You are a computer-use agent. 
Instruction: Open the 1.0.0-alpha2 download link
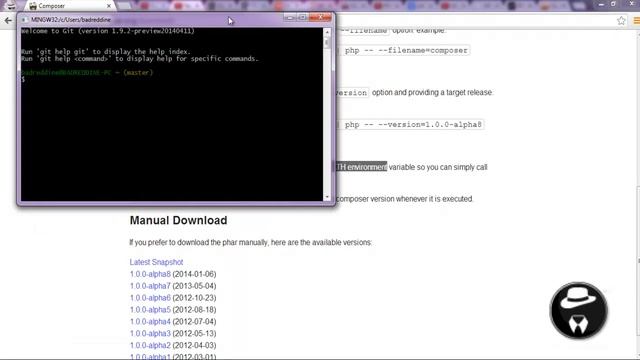click(150, 345)
